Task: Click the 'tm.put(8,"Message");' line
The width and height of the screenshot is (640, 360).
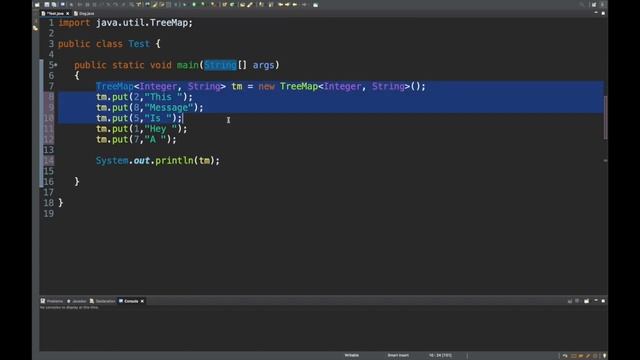Action: pos(149,108)
